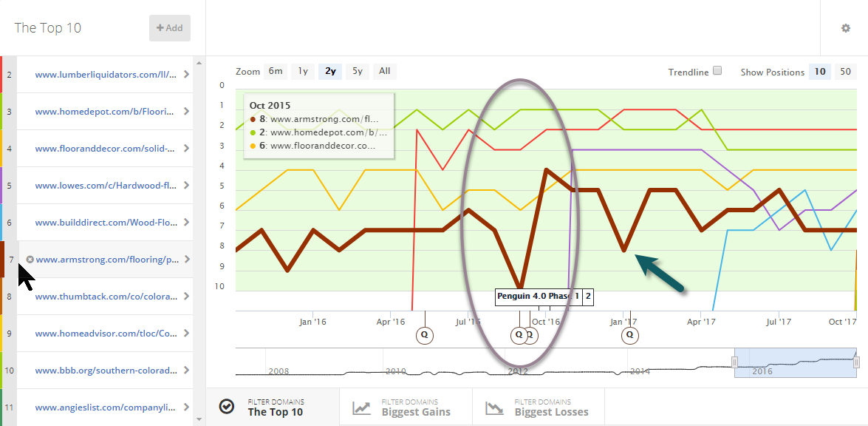Expand the builddirect.com row chevron
This screenshot has height=426, width=868.
point(187,222)
